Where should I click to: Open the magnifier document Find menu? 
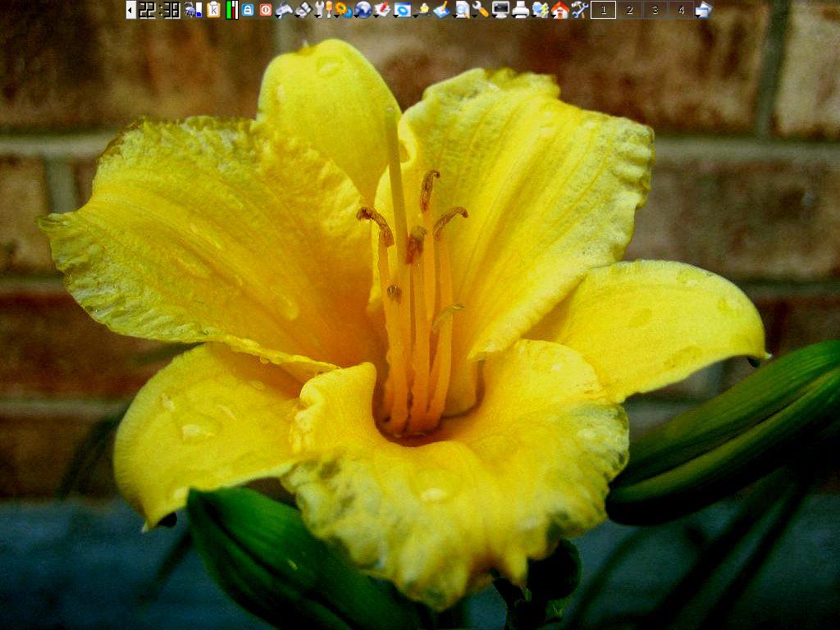point(462,10)
